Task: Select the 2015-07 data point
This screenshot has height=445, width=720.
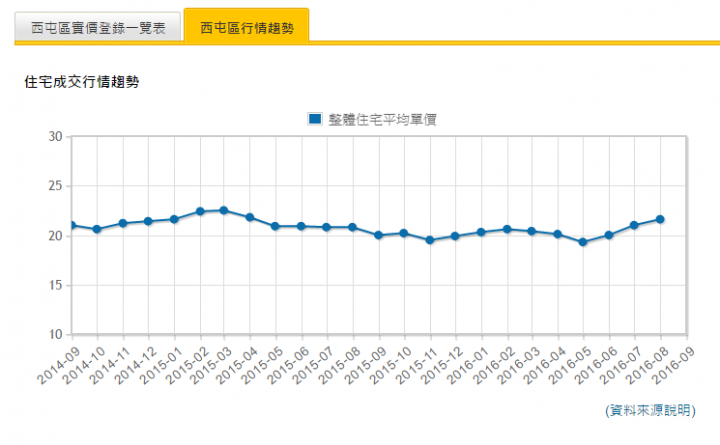Action: [326, 227]
